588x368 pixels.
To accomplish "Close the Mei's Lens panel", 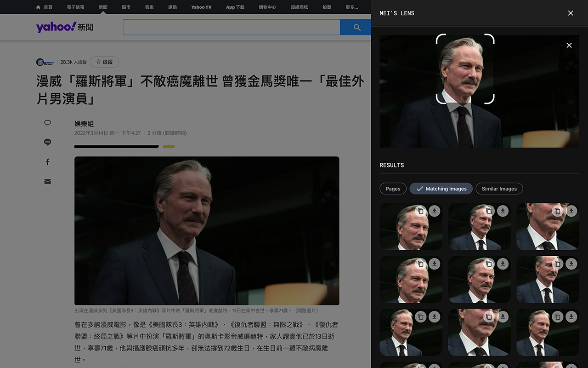I will coord(571,13).
